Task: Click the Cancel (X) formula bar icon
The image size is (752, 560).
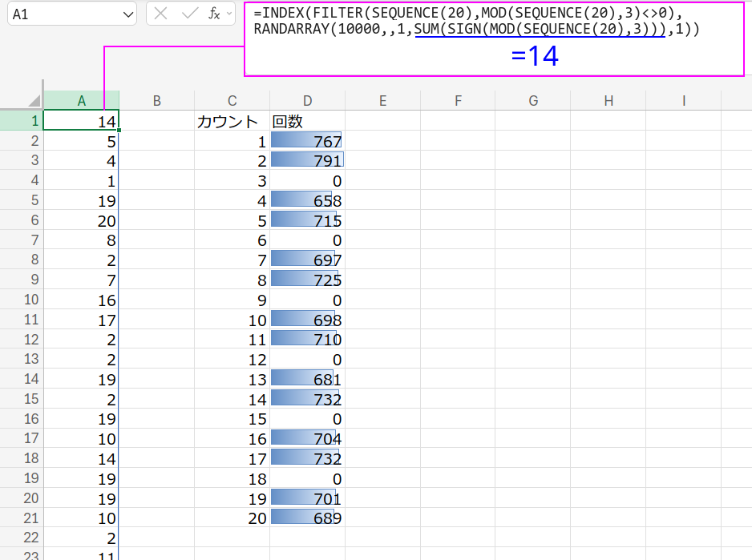Action: (x=161, y=14)
